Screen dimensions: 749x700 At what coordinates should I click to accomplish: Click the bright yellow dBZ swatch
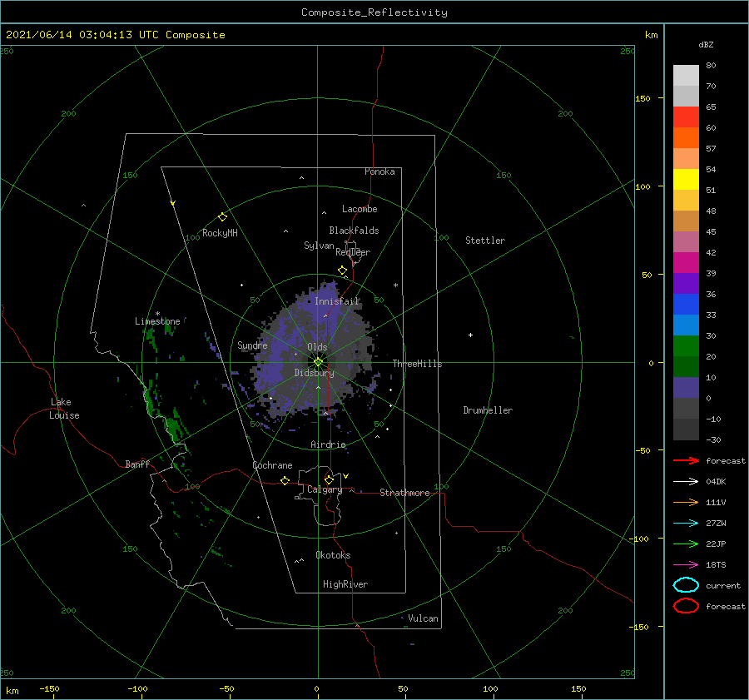tap(686, 179)
